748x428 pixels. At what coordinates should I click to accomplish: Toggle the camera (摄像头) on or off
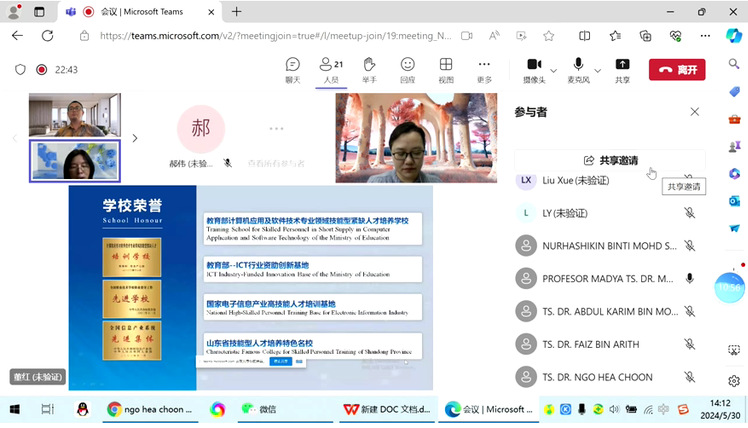pos(533,66)
